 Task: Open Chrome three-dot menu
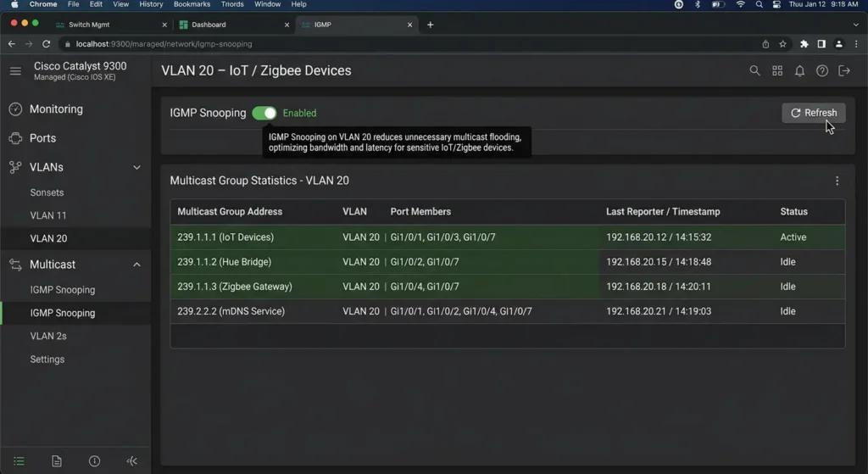pos(856,44)
